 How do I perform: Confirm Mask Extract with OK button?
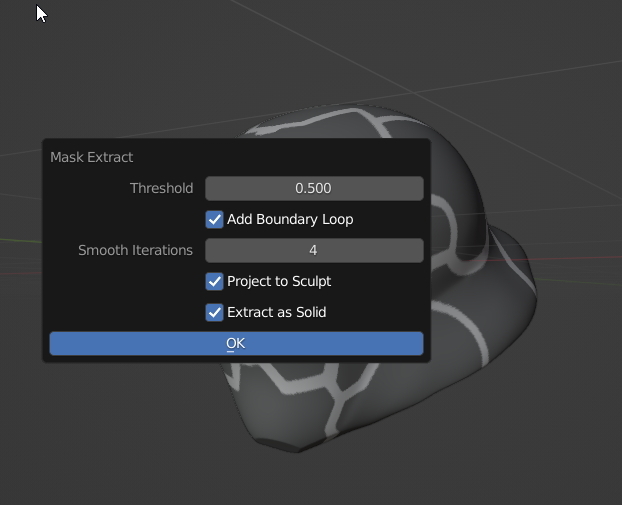(x=236, y=344)
